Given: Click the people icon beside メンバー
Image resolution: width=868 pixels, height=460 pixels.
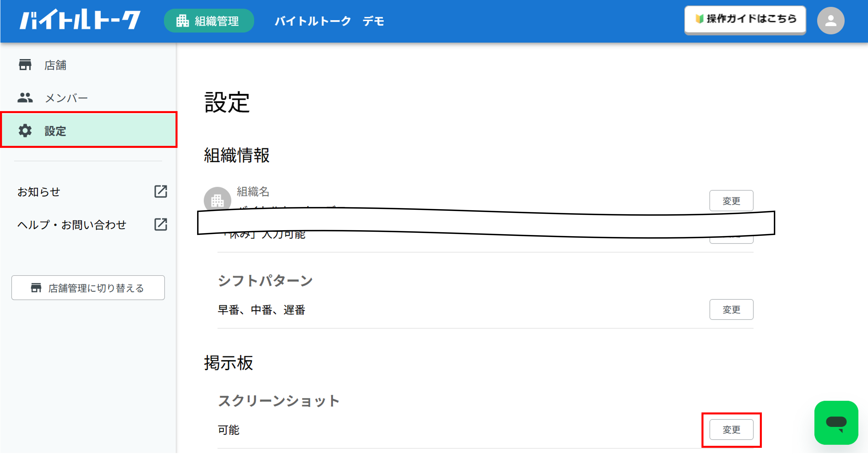Looking at the screenshot, I should (x=25, y=98).
